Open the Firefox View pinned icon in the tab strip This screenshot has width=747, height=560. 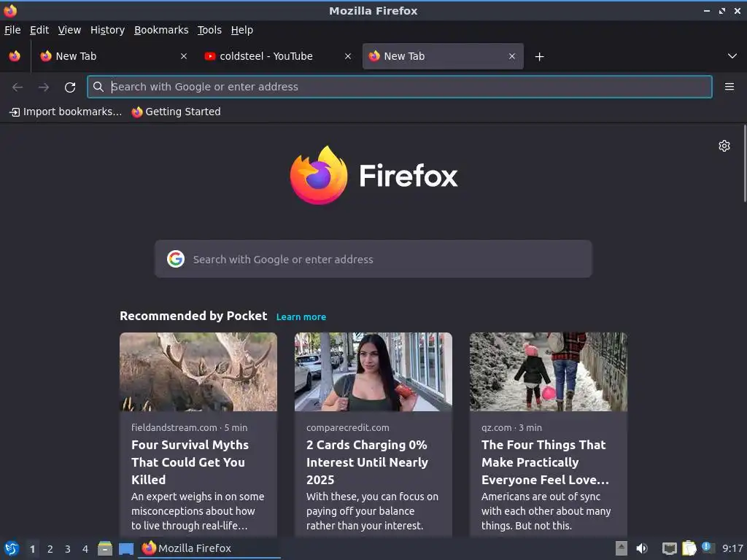pyautogui.click(x=15, y=56)
